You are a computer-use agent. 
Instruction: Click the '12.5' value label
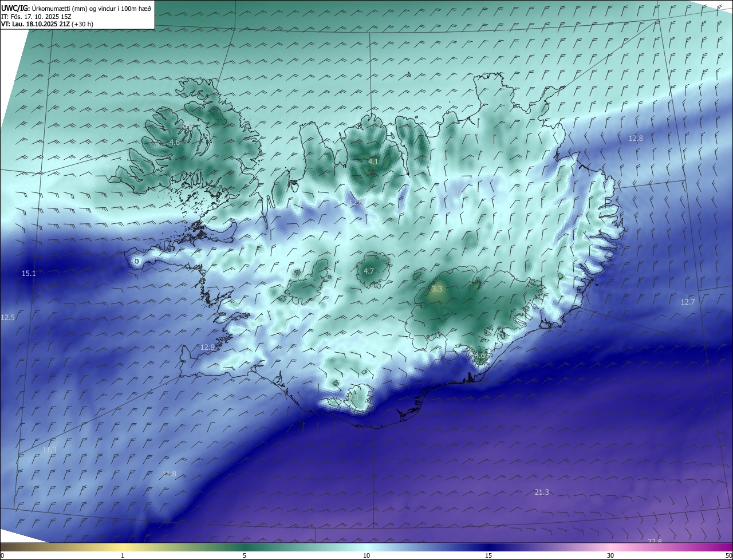(8, 317)
